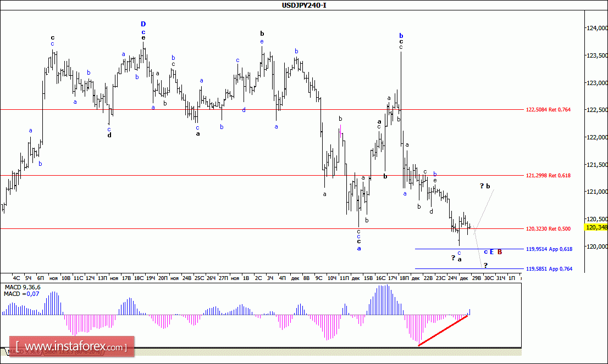Click the 24B date on the time axis
The height and width of the screenshot is (364, 608).
tap(187, 278)
